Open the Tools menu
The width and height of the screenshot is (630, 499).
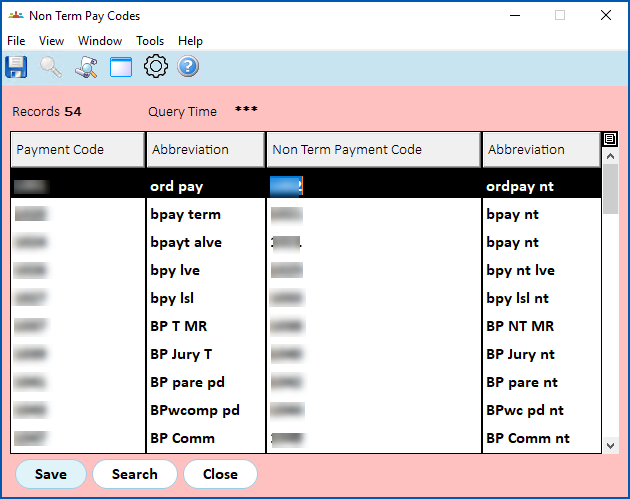[150, 41]
